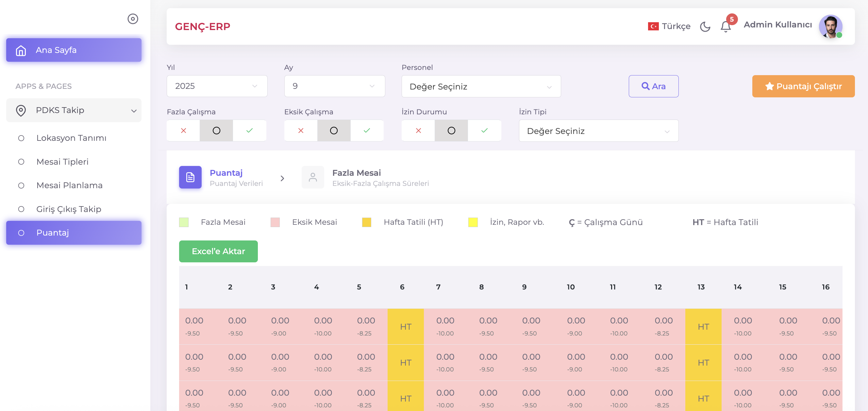Screen dimensions: 868x411
Task: Toggle dark mode moon icon
Action: pos(705,26)
